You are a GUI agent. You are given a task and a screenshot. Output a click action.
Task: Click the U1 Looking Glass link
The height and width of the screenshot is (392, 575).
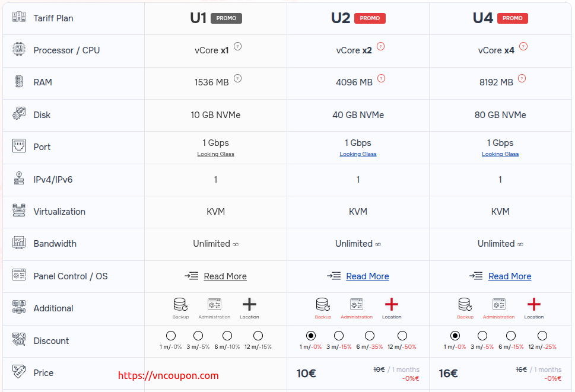215,154
